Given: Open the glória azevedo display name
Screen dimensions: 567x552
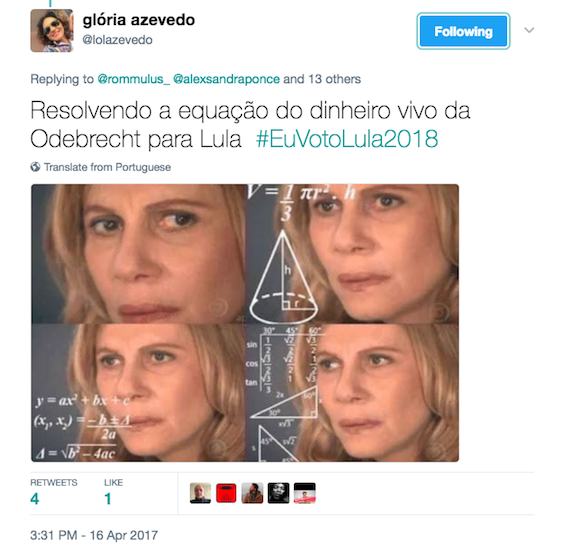Looking at the screenshot, I should (139, 20).
